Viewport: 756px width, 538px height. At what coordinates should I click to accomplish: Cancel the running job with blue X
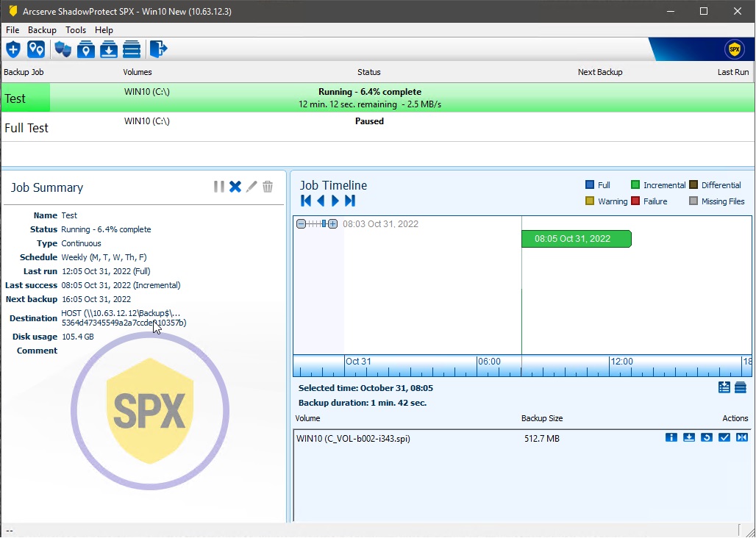pyautogui.click(x=235, y=187)
